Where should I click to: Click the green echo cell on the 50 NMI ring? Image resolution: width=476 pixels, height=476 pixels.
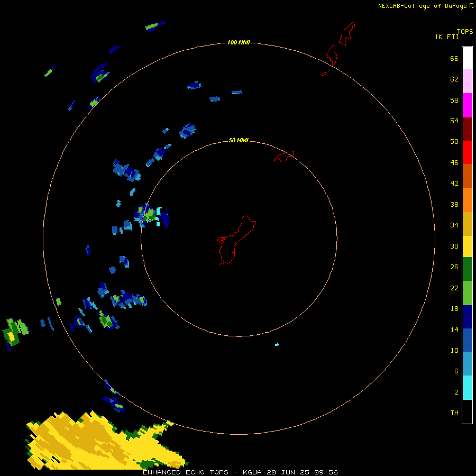click(x=149, y=216)
